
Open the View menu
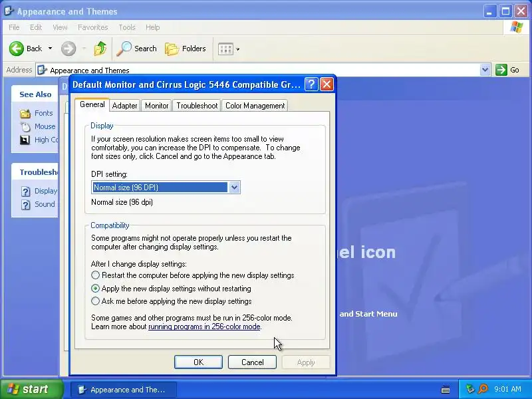click(60, 27)
